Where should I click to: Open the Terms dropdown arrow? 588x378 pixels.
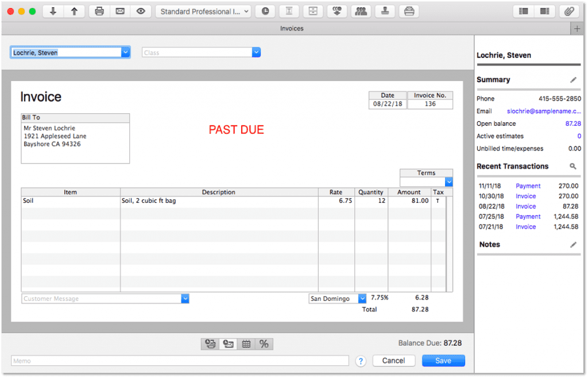(x=449, y=182)
